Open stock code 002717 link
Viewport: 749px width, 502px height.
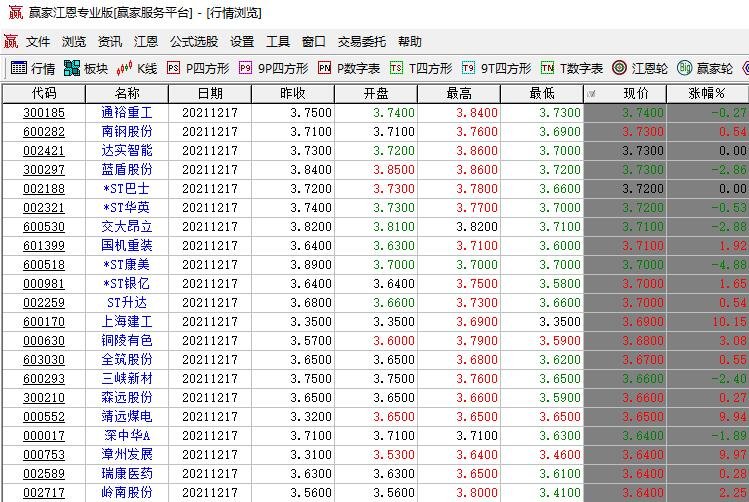coord(44,492)
